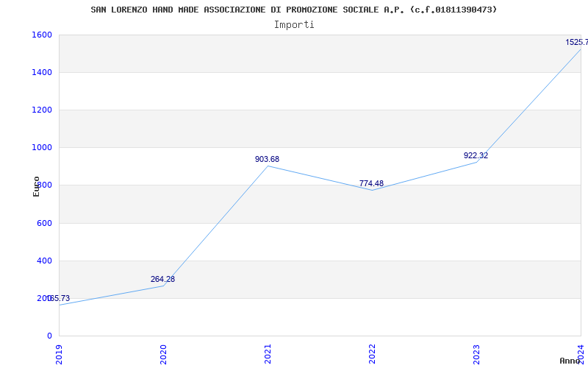
Task: Click the 0 y-axis tick label
Action: [x=49, y=336]
